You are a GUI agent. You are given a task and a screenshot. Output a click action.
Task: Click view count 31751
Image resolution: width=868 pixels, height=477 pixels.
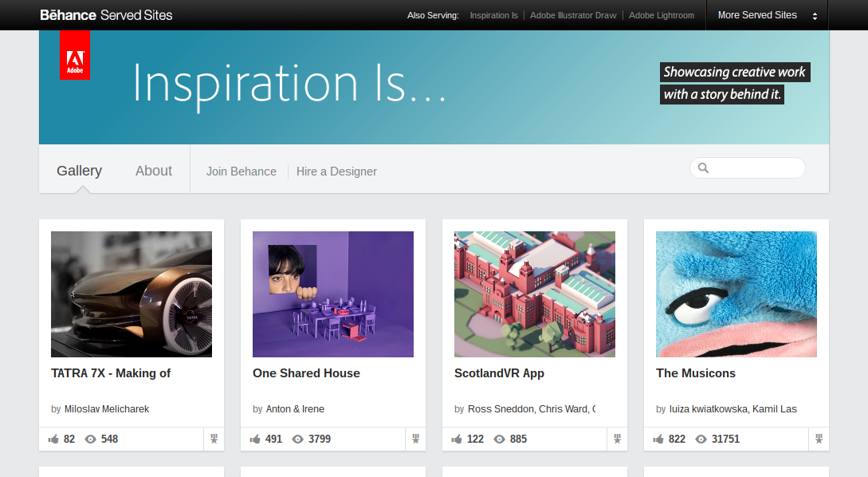click(725, 440)
